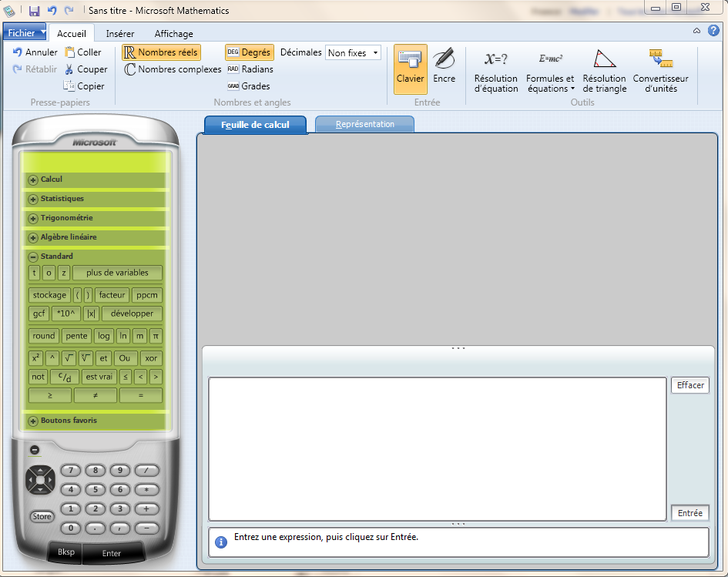Click the Undo arrow in the quick access bar
The image size is (728, 577).
52,10
